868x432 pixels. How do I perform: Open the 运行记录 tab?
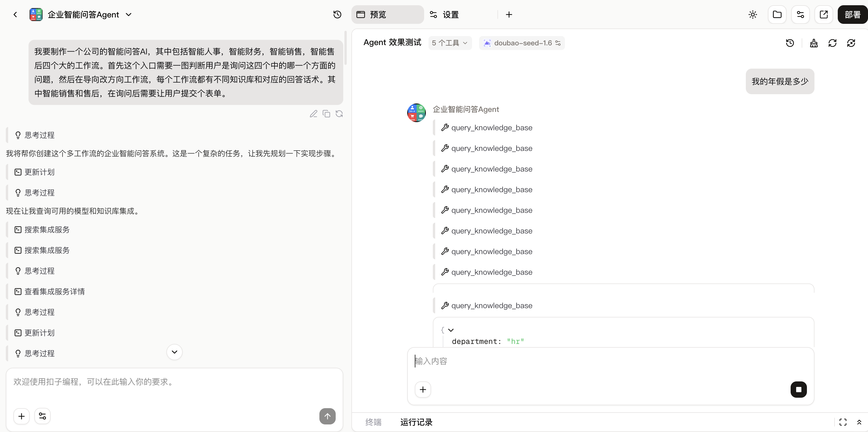pyautogui.click(x=416, y=422)
